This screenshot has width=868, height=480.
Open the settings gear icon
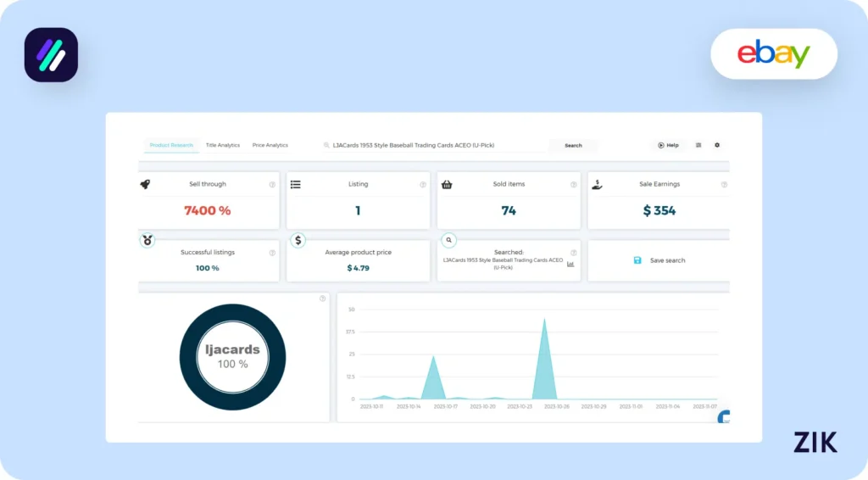(x=717, y=145)
